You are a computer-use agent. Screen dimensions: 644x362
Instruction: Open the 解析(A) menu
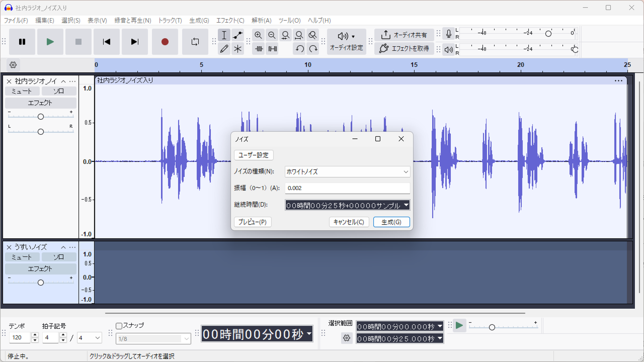point(262,20)
